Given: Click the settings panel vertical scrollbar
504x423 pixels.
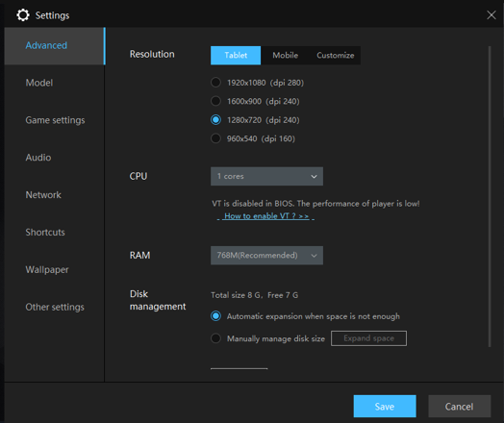Looking at the screenshot, I should [x=490, y=196].
